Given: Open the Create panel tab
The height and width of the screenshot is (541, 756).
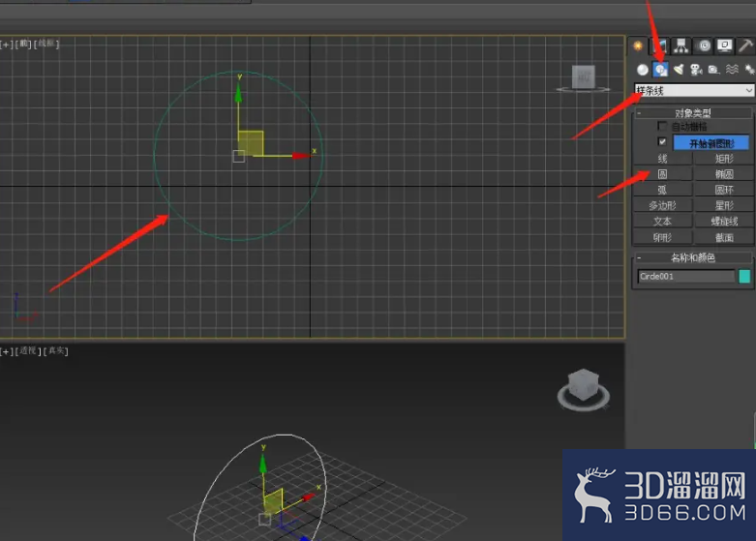Looking at the screenshot, I should pos(638,46).
